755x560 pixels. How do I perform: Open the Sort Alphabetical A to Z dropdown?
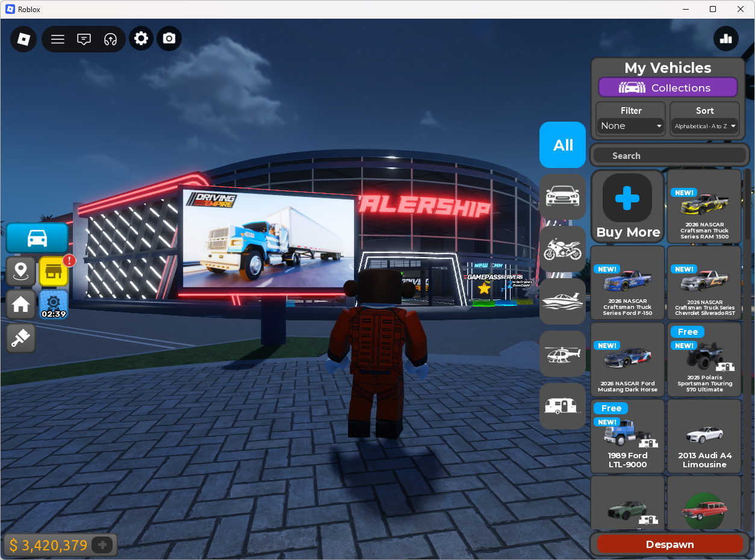[705, 125]
